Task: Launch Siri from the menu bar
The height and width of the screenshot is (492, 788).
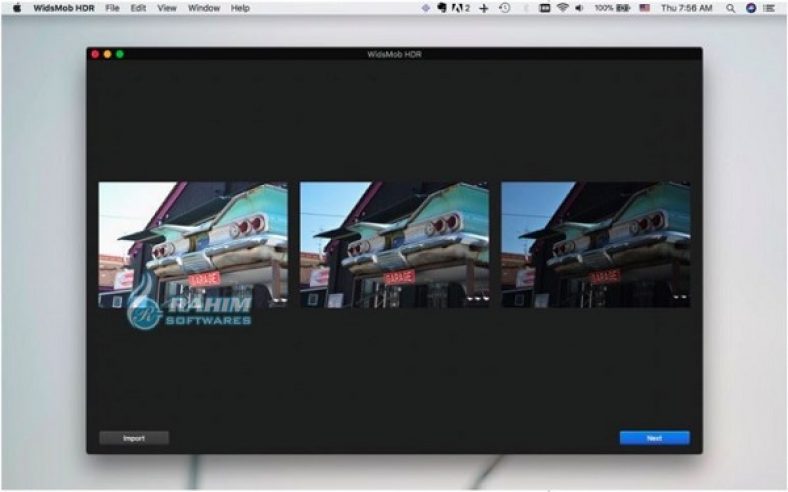Action: 751,8
